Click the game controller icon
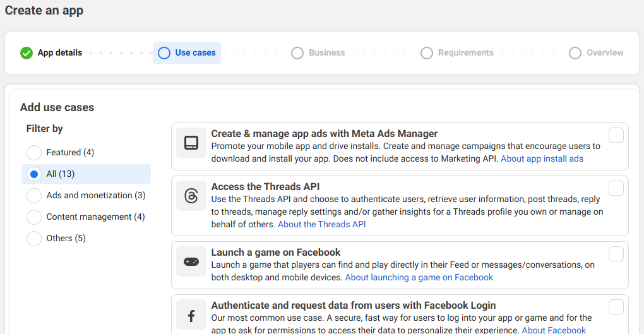 coord(191,261)
